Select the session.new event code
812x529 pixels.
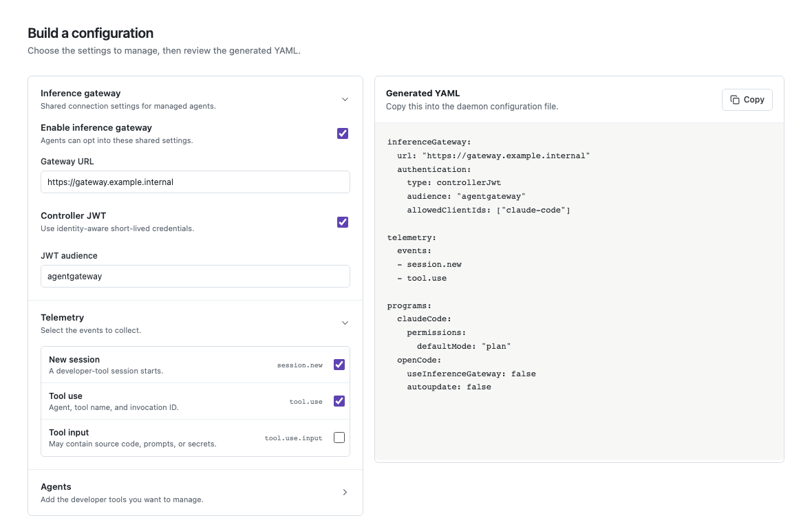299,365
